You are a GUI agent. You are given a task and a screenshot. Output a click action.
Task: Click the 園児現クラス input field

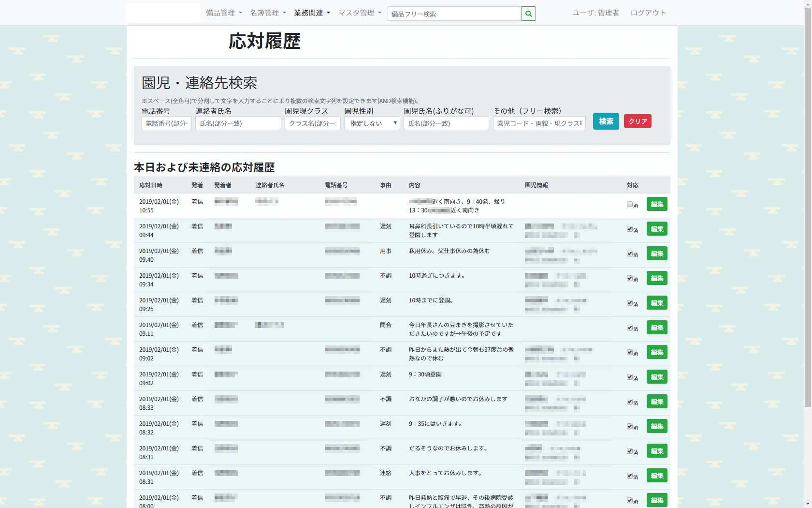point(313,123)
